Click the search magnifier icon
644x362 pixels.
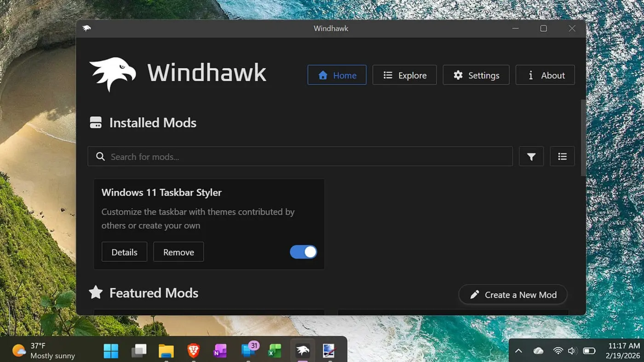[x=100, y=156]
